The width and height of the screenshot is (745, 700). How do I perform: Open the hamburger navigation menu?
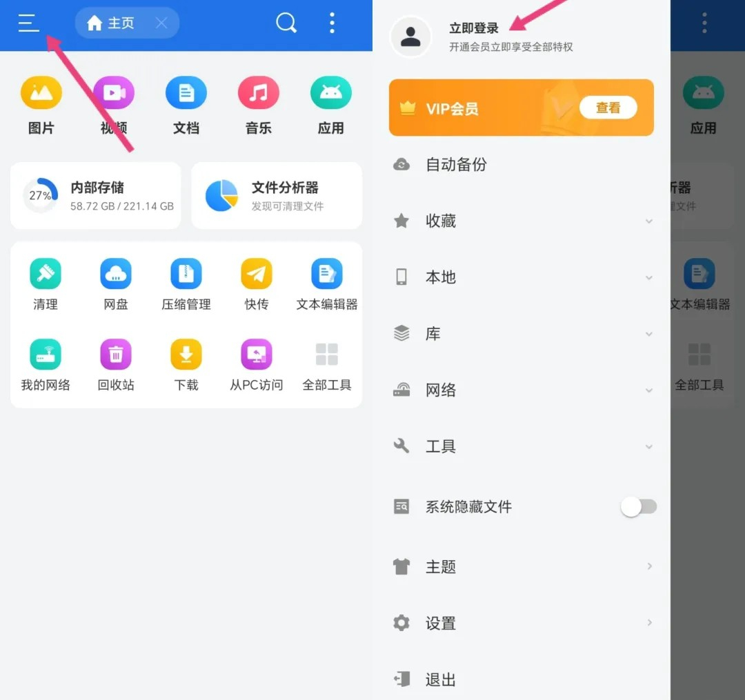click(29, 23)
